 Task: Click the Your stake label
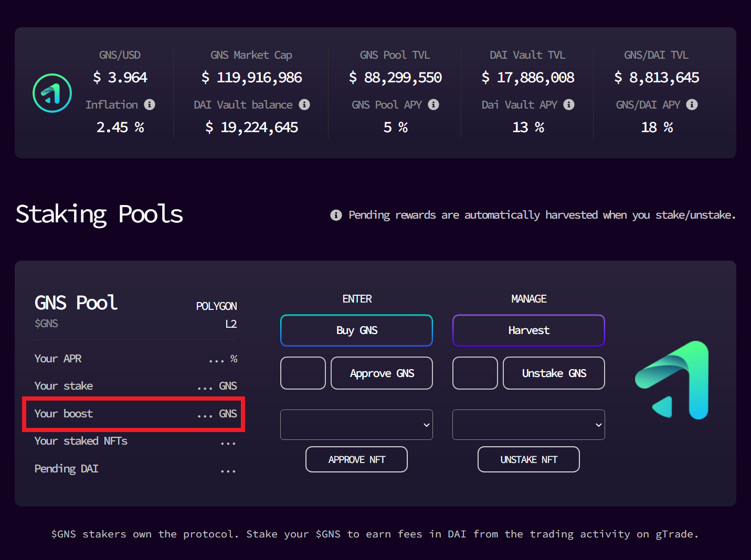click(x=64, y=386)
